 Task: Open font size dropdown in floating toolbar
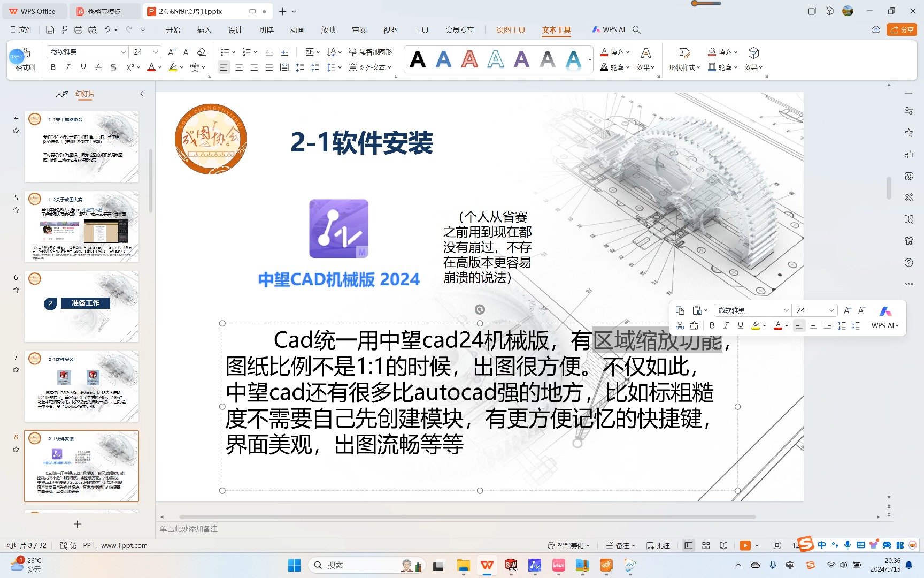click(x=831, y=310)
